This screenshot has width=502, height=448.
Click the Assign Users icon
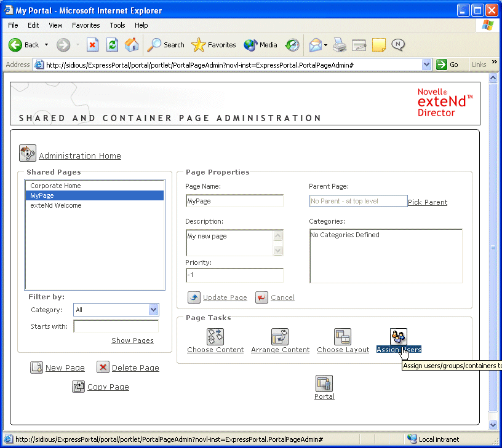(399, 337)
